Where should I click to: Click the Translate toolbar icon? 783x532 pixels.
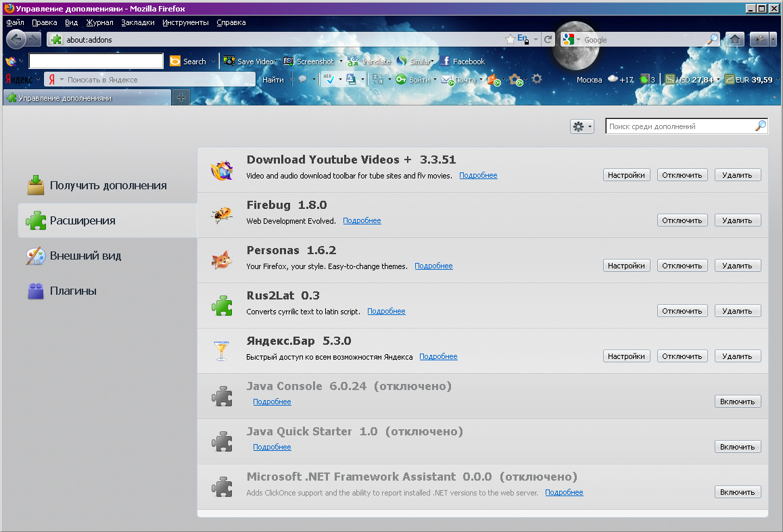[369, 62]
